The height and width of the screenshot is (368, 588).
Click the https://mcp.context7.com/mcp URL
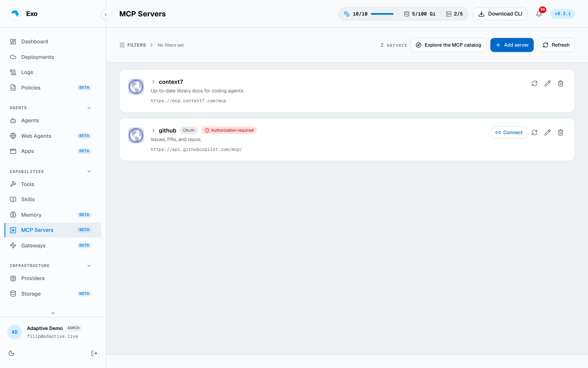click(188, 101)
